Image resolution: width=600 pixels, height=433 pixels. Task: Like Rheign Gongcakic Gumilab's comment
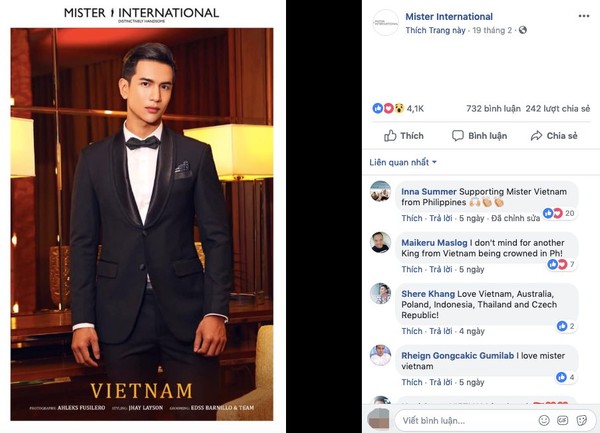pyautogui.click(x=411, y=382)
